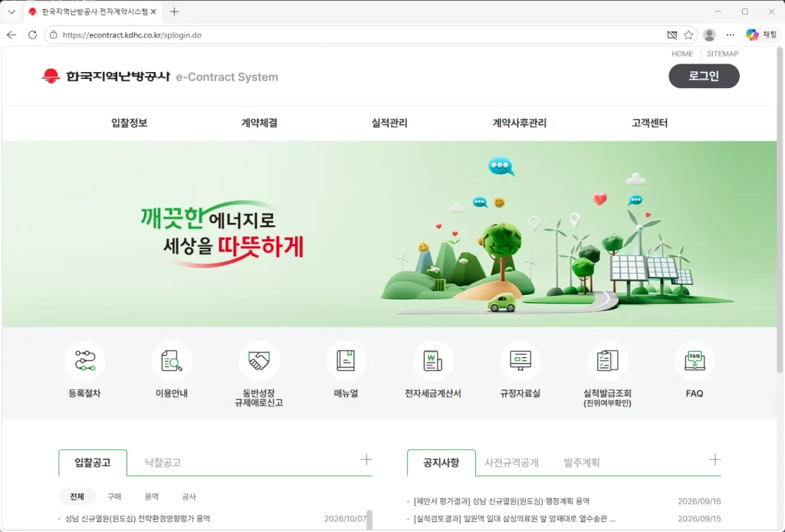785x532 pixels.
Task: Click the 로그인 button
Action: point(704,76)
